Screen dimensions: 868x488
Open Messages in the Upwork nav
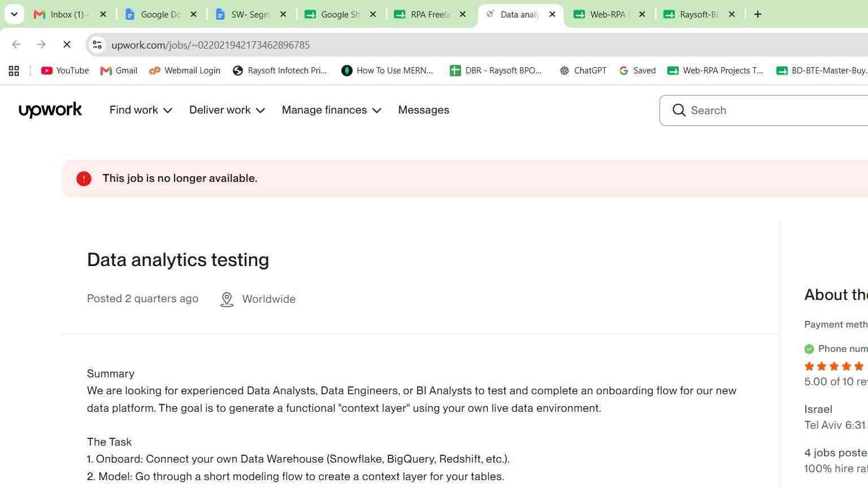424,110
